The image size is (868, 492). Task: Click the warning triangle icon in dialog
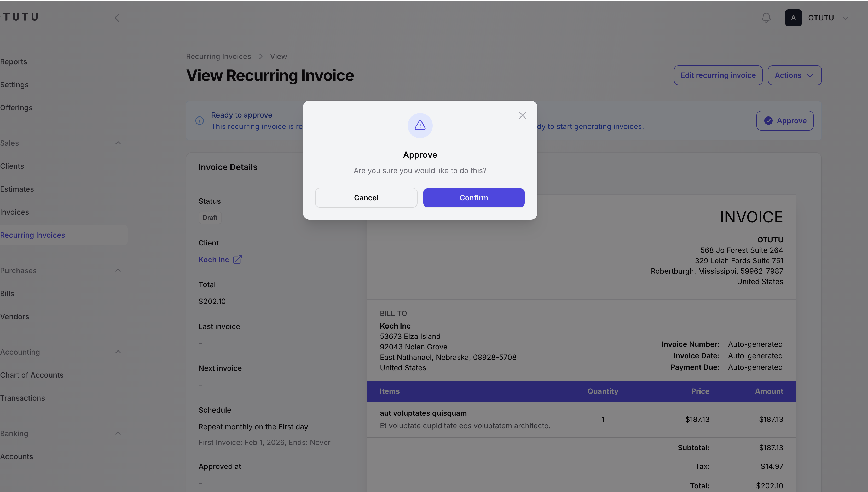click(x=420, y=125)
